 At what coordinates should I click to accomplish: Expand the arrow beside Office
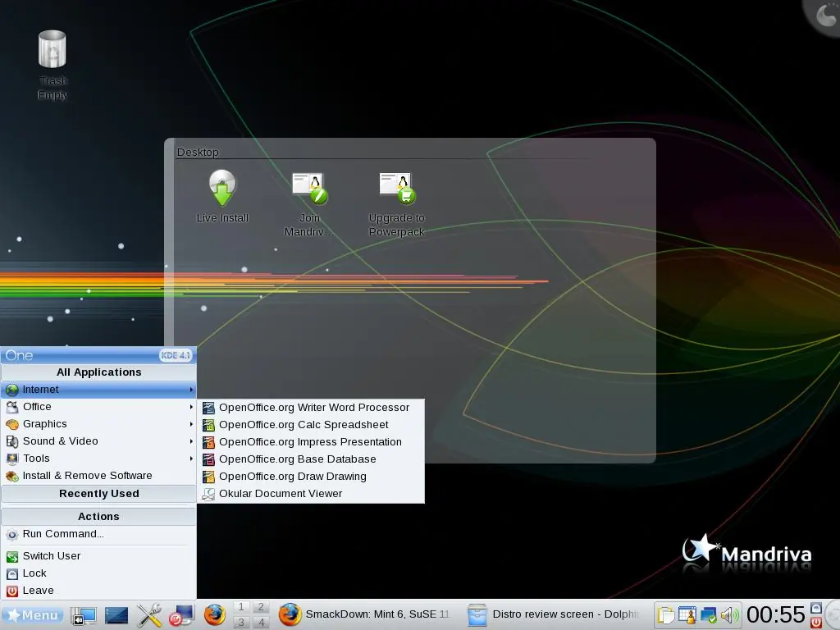click(x=191, y=407)
